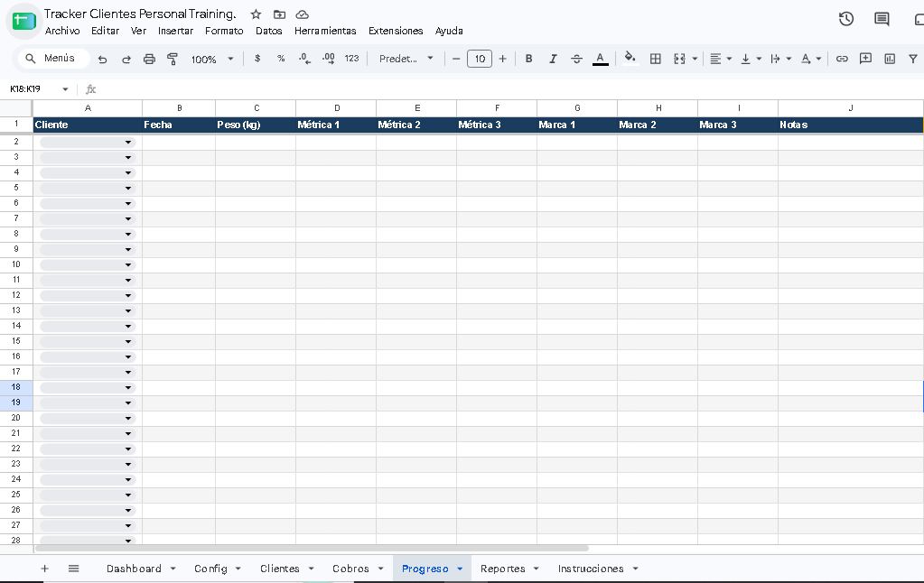The width and height of the screenshot is (924, 583).
Task: Click the Notas header cell
Action: tap(850, 125)
